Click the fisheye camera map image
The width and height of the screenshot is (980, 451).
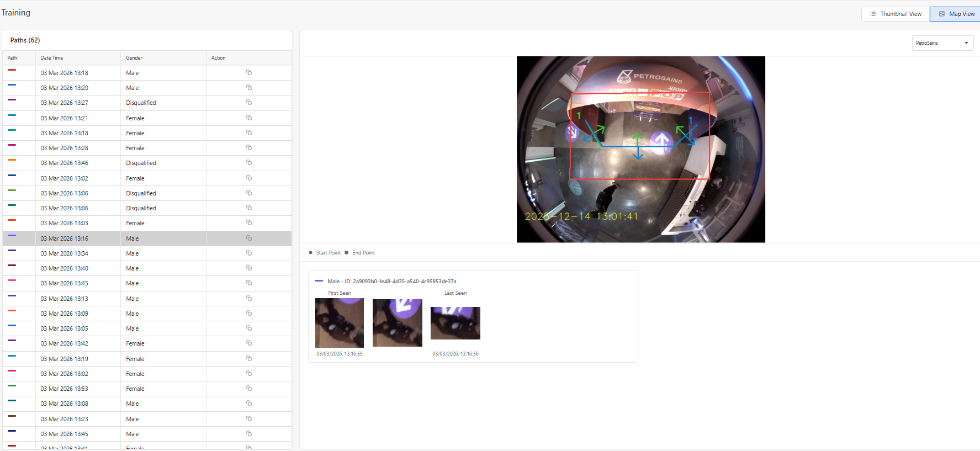(x=640, y=149)
